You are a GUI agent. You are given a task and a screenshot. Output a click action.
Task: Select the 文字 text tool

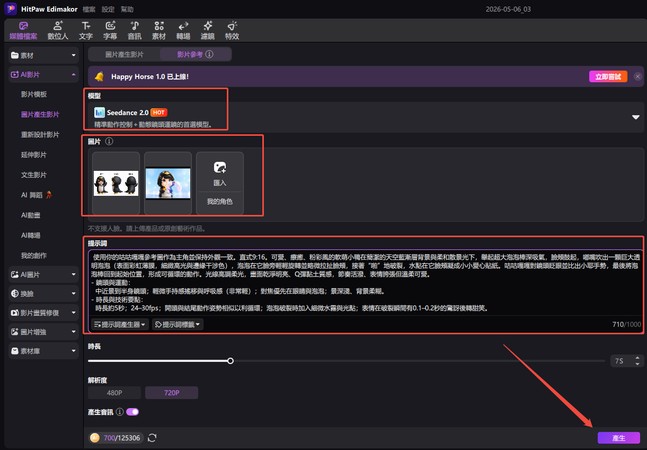[x=86, y=31]
